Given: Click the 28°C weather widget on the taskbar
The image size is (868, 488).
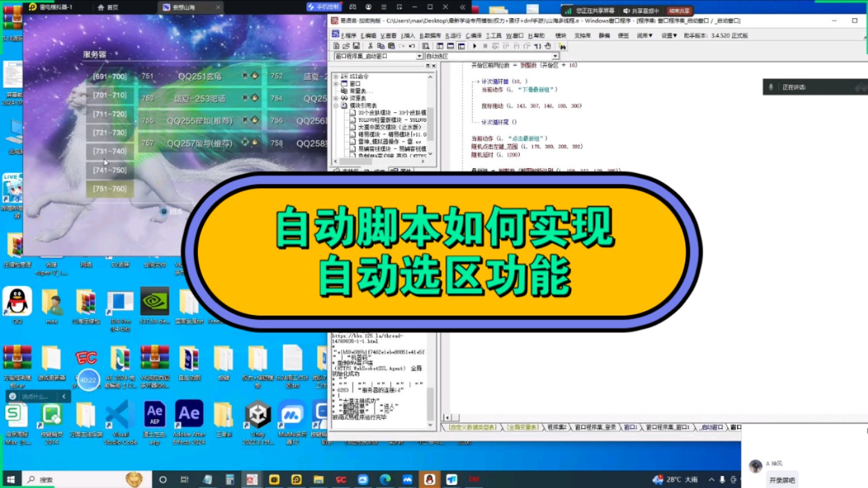Looking at the screenshot, I should click(x=676, y=480).
